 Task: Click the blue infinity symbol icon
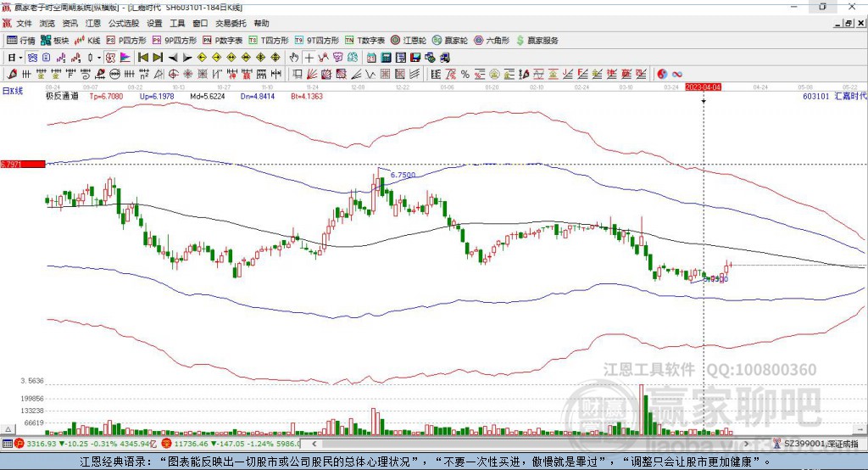677,74
